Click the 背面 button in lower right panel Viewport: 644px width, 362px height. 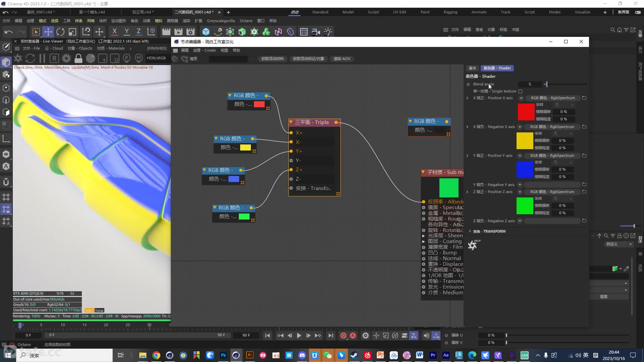tap(604, 297)
